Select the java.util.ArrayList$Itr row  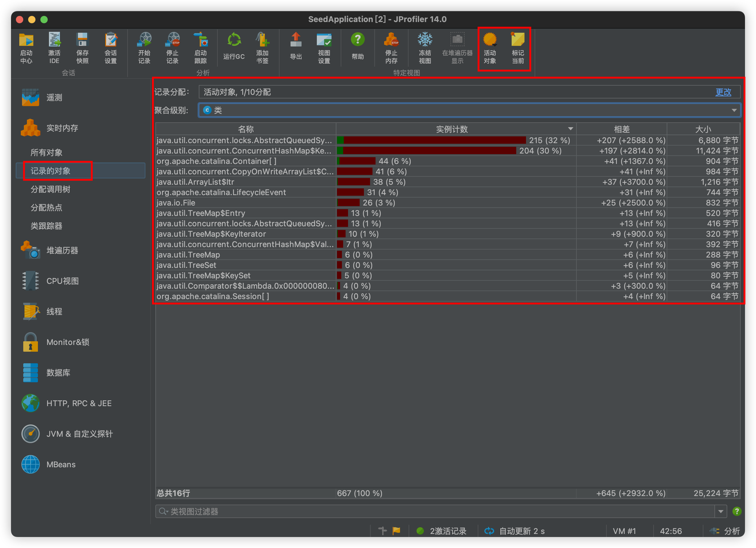click(x=448, y=182)
